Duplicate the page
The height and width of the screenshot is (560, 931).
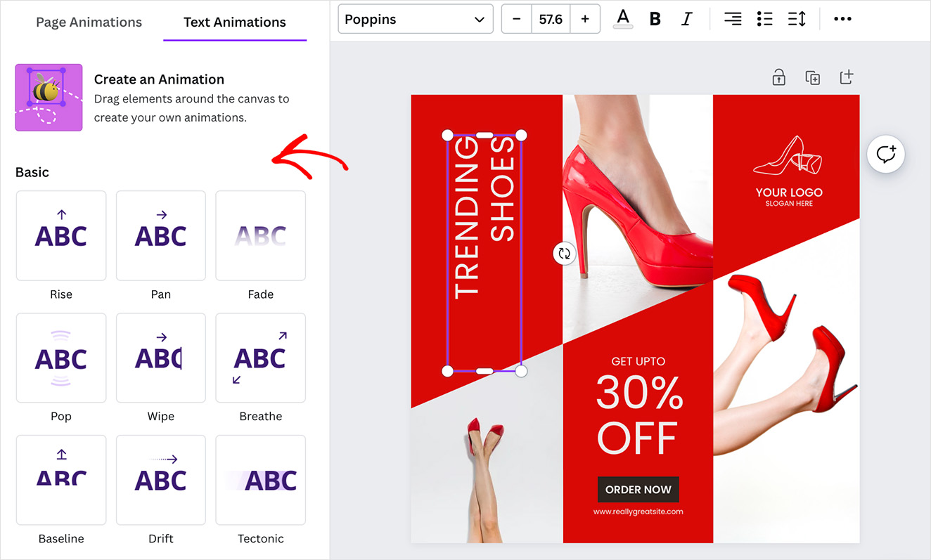click(812, 77)
